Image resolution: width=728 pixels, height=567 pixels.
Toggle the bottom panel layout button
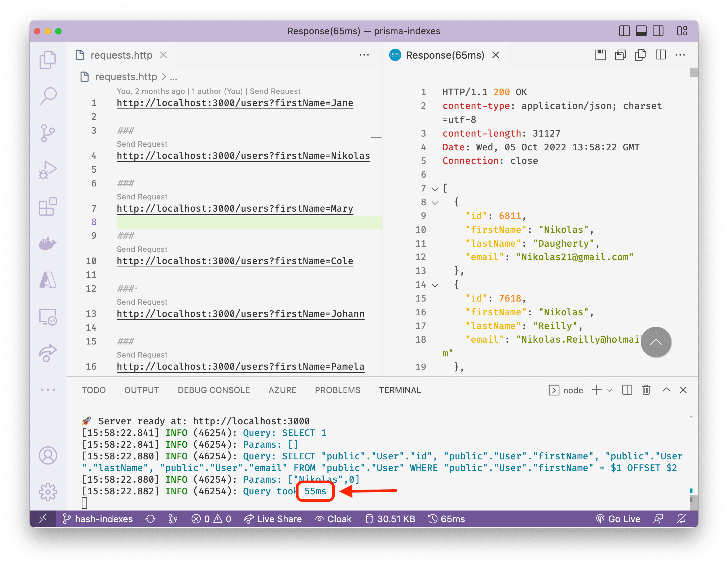point(641,31)
